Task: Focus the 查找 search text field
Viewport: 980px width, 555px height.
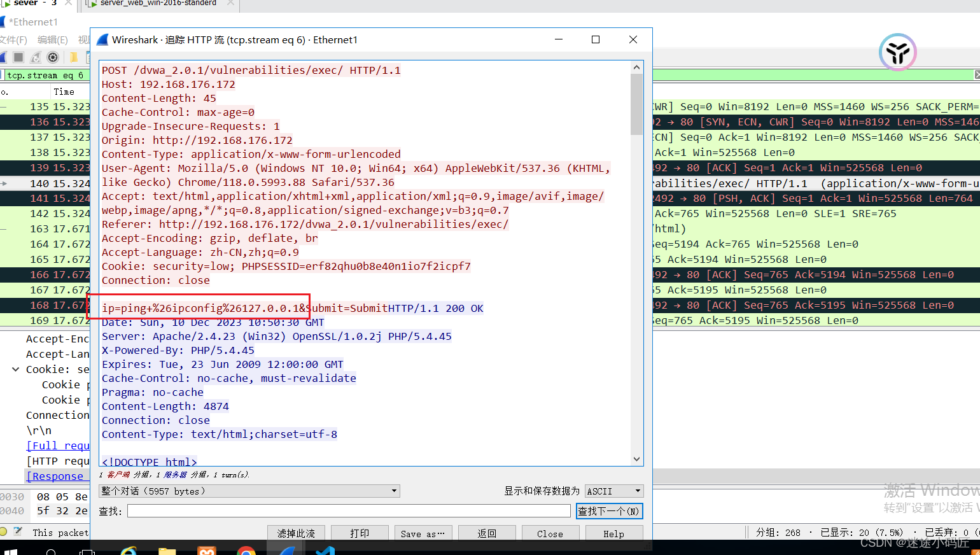Action: coord(349,511)
